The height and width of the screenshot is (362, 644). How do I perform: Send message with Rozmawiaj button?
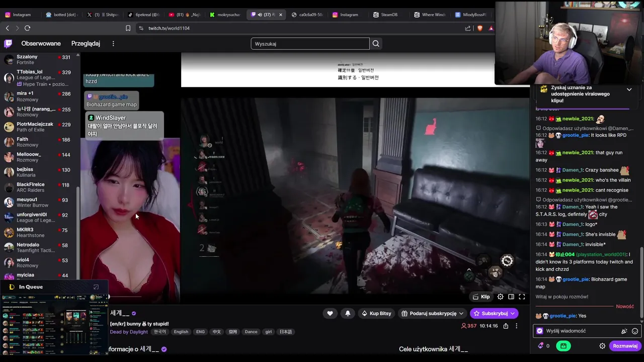pos(625,346)
